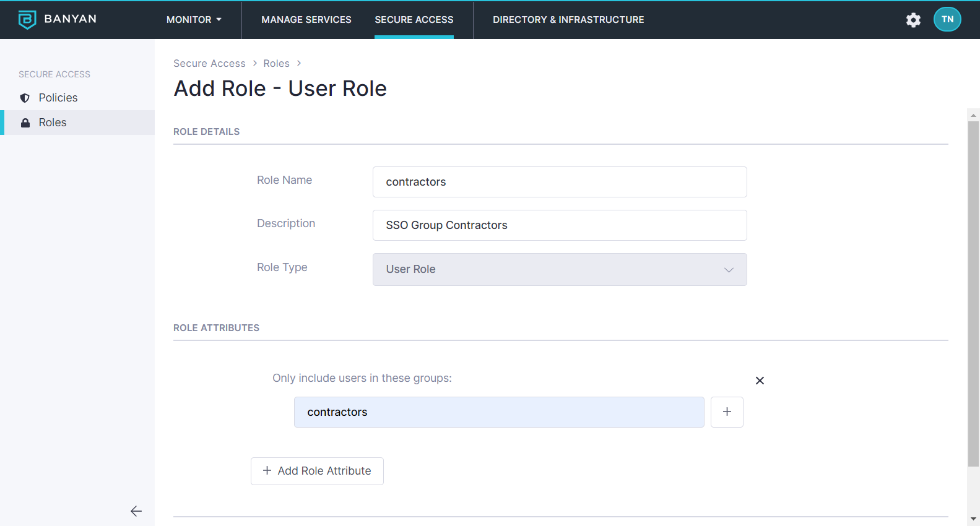Click the ROLE ATTRIBUTES section header
Screen dimensions: 980x526
216,328
